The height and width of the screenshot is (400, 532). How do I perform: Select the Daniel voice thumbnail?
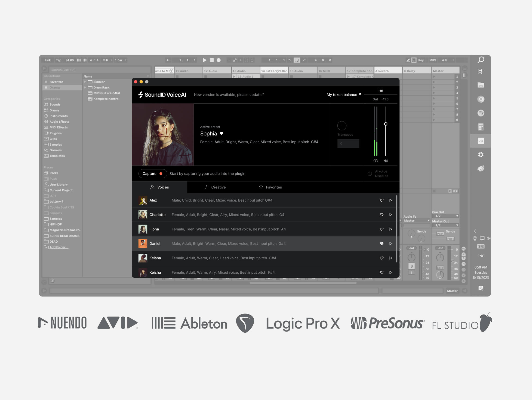[143, 244]
